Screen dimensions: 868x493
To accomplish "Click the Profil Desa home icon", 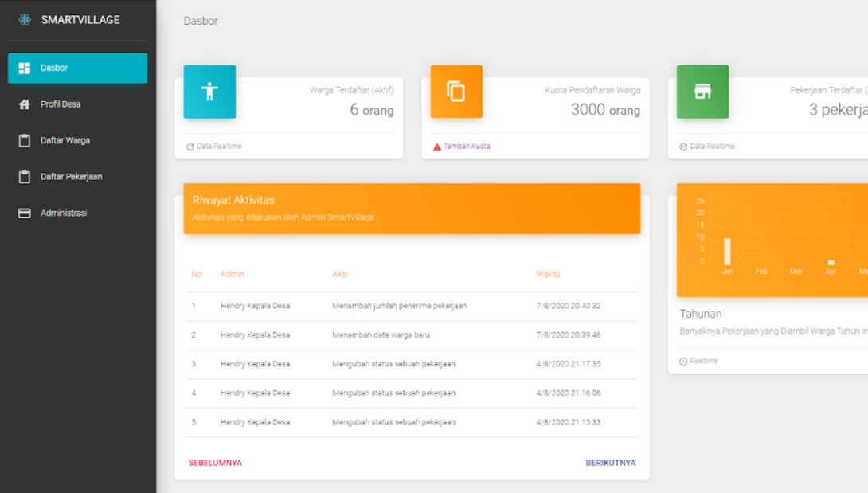I will (x=25, y=104).
